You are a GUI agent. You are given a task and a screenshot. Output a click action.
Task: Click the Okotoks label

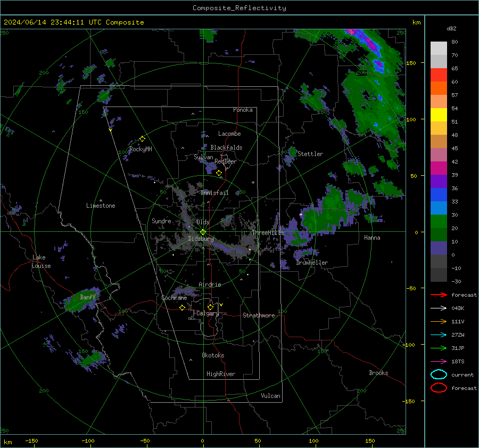click(213, 355)
